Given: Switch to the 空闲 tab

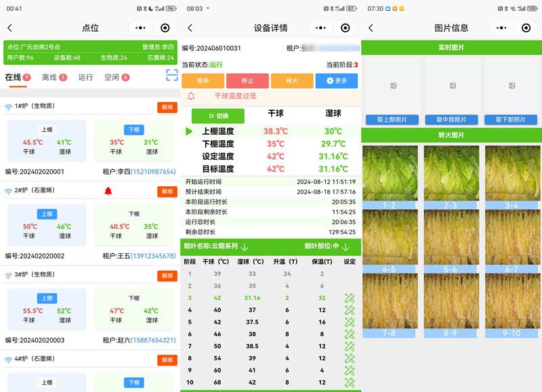Looking at the screenshot, I should pos(117,77).
